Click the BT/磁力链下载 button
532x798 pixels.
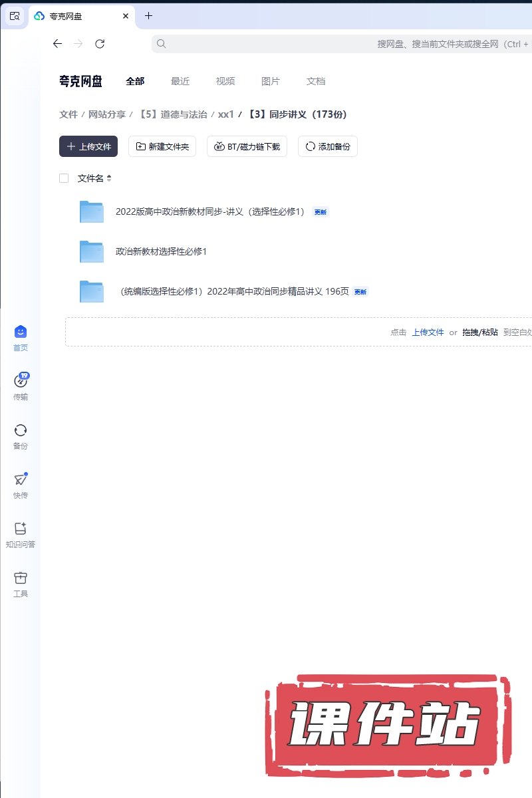point(247,146)
